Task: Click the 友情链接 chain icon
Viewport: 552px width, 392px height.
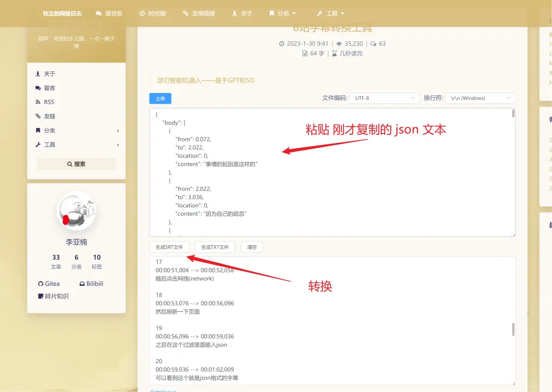Action: click(186, 13)
